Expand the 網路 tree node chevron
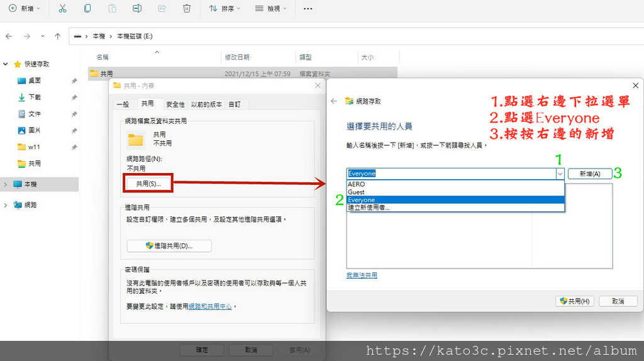 (6, 205)
